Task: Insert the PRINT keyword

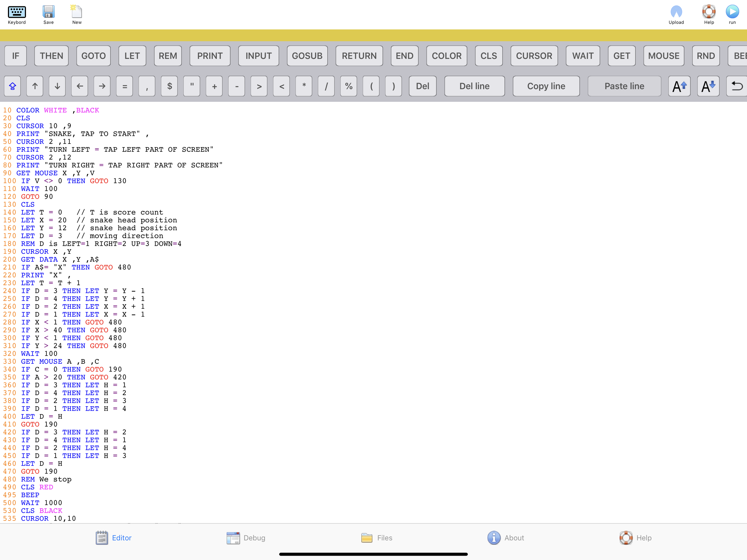Action: (x=210, y=56)
